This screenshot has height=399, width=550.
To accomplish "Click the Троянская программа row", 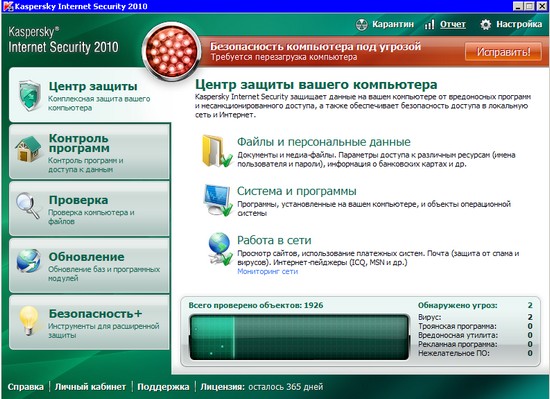I will 475,326.
